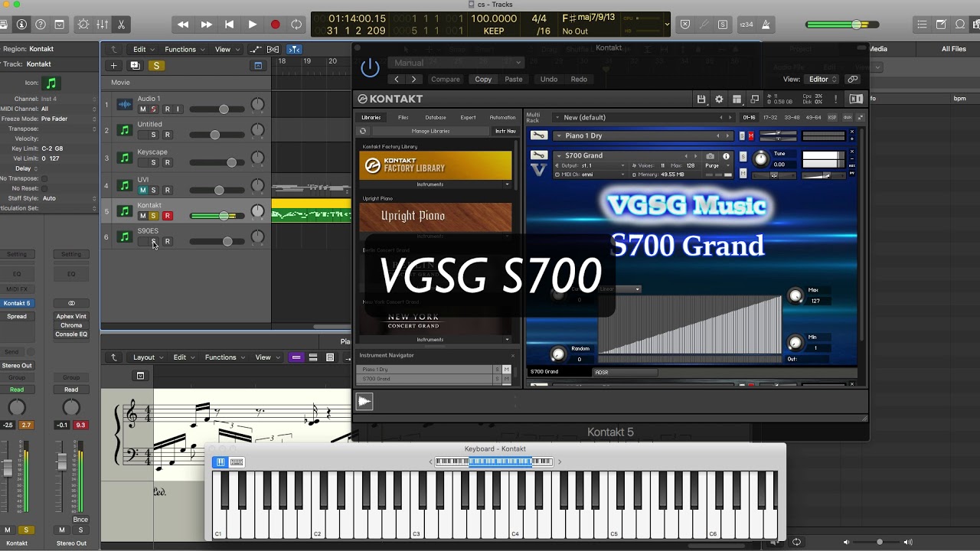Open the display mode arrow in LCD
This screenshot has height=551, width=980.
tap(666, 24)
